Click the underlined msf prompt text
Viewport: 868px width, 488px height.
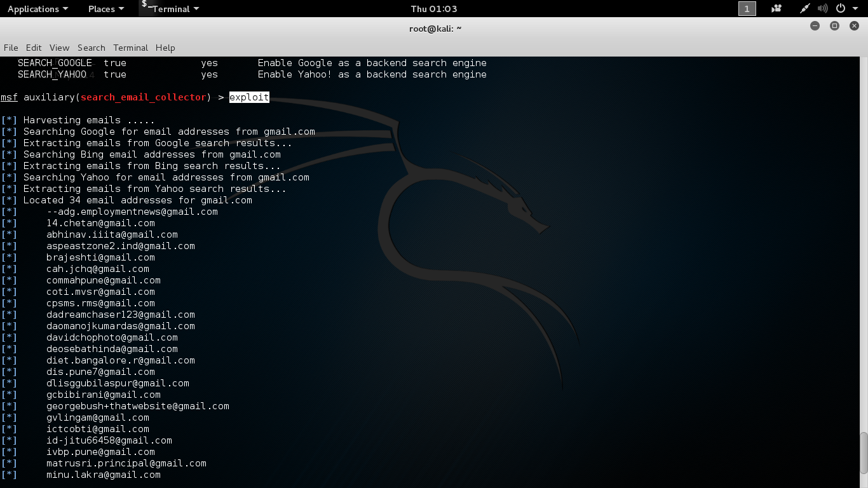pyautogui.click(x=9, y=97)
